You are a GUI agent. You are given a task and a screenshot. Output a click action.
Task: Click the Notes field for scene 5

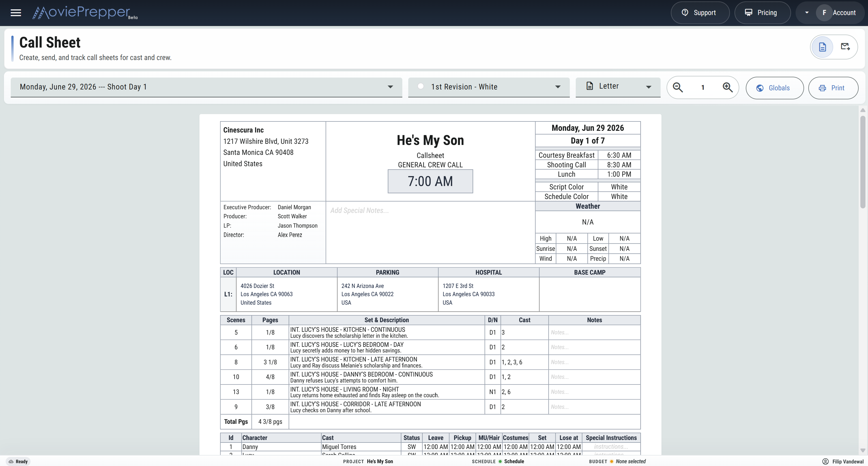click(594, 332)
